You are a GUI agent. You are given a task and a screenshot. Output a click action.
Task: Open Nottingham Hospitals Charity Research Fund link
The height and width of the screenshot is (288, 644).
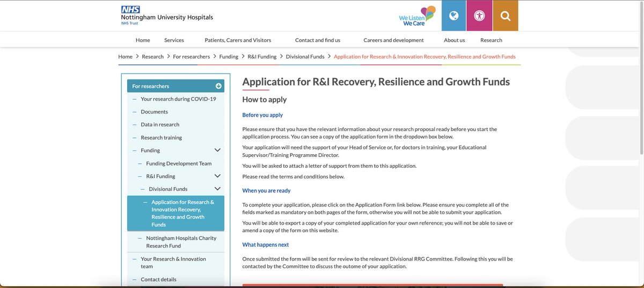point(181,242)
